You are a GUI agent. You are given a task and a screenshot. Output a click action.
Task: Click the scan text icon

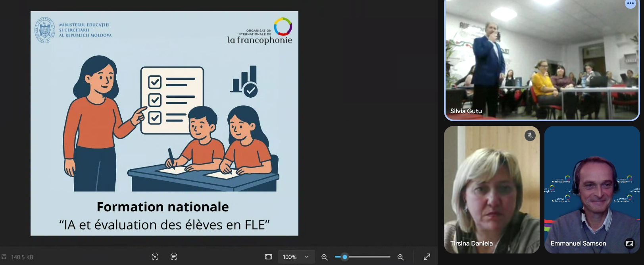174,257
